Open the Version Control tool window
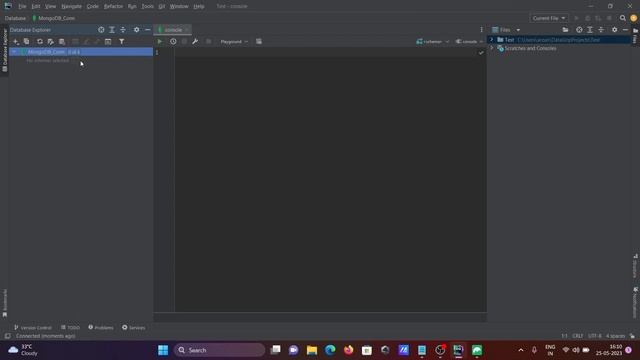This screenshot has height=360, width=640. pyautogui.click(x=33, y=327)
